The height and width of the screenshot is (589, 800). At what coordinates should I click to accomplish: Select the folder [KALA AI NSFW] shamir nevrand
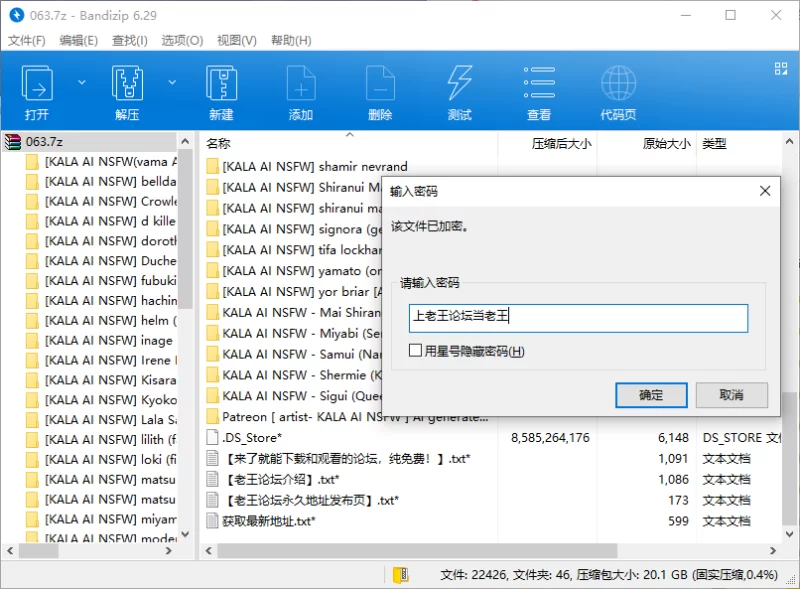[x=315, y=166]
